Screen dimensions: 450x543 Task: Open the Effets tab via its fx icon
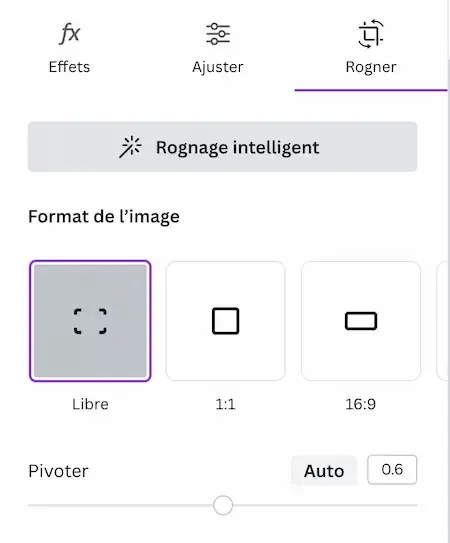(70, 34)
